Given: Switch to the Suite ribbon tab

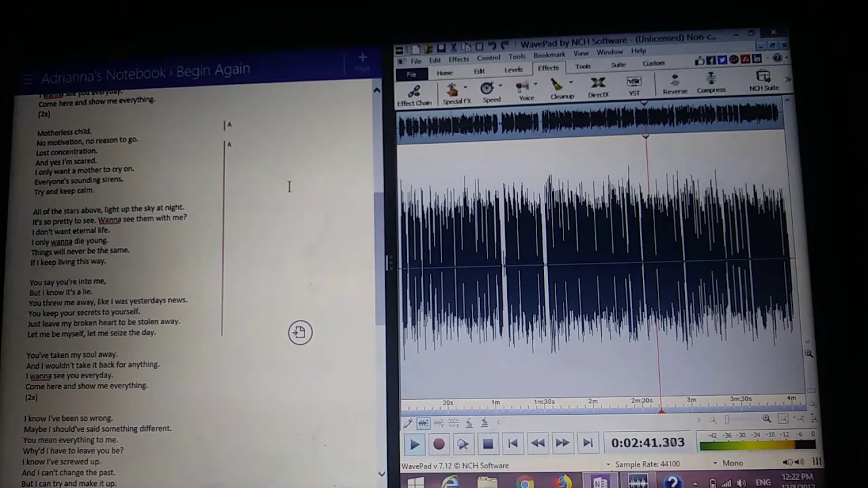Looking at the screenshot, I should (x=618, y=65).
